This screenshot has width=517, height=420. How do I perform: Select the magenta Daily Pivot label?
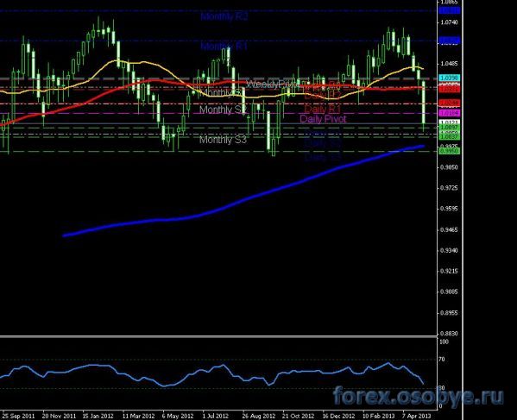pos(323,119)
